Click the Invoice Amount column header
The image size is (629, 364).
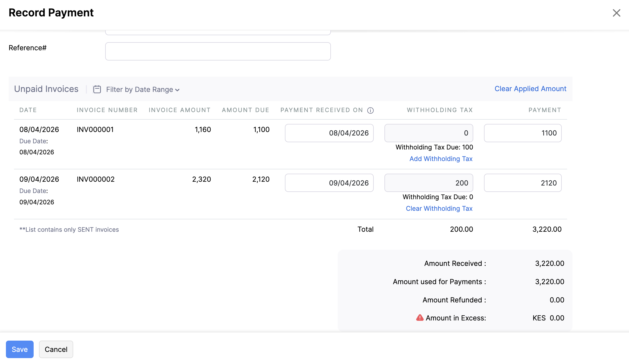tap(180, 110)
